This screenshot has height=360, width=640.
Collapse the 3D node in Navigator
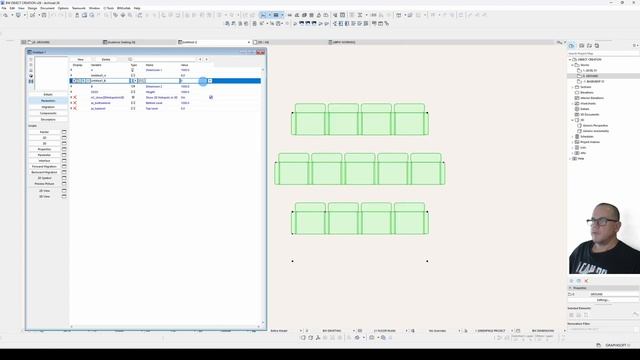573,120
